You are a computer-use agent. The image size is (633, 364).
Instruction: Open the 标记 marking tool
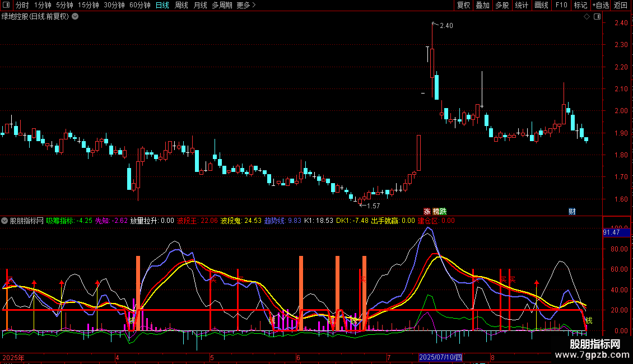tap(580, 5)
